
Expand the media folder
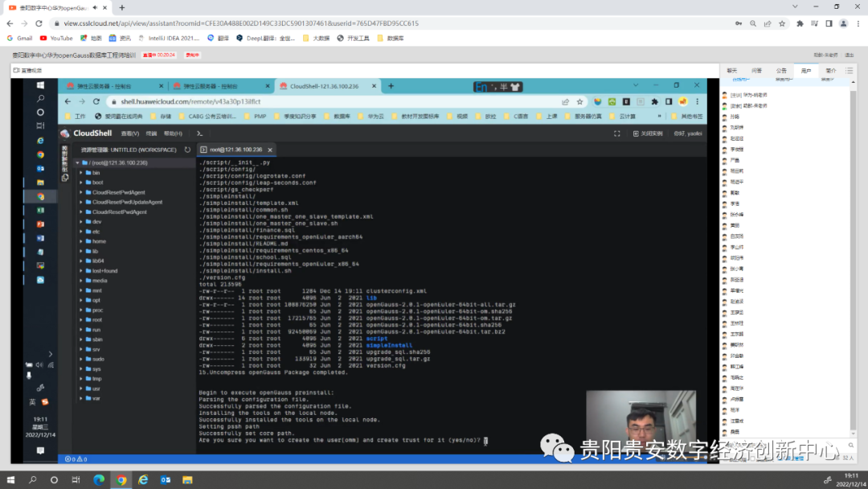(x=81, y=281)
